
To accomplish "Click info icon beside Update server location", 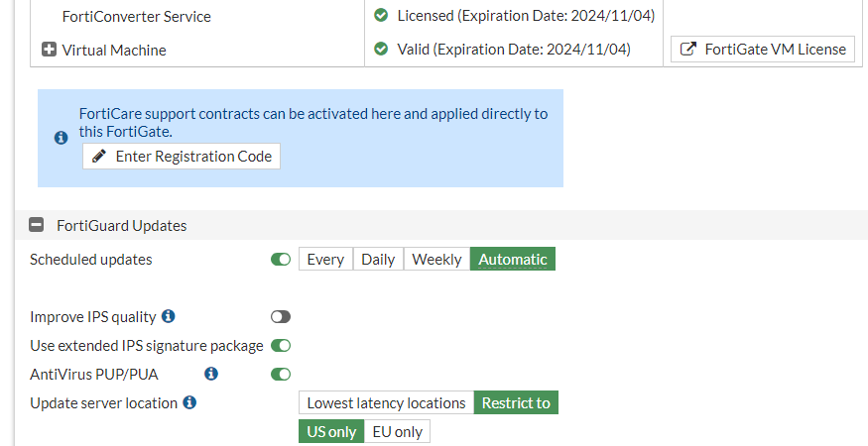I will coord(189,402).
